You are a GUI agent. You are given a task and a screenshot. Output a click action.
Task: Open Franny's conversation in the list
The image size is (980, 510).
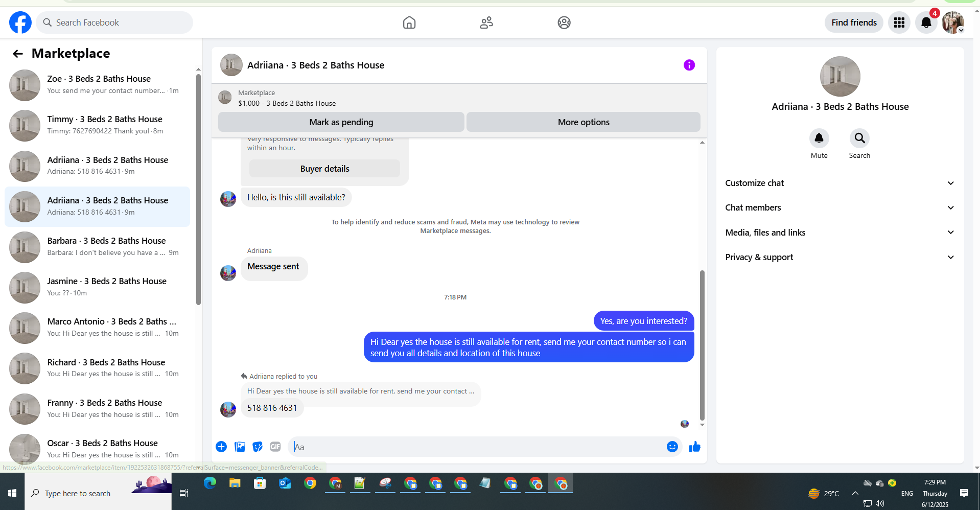[97, 409]
